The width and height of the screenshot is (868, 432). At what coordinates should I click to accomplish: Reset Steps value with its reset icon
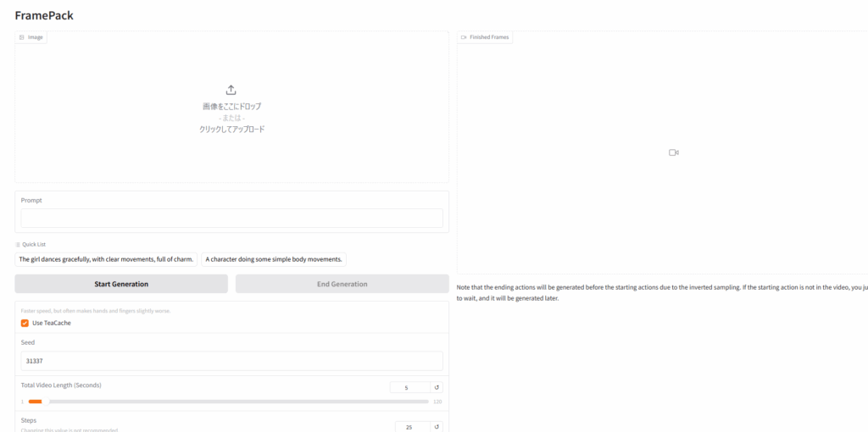(x=437, y=427)
